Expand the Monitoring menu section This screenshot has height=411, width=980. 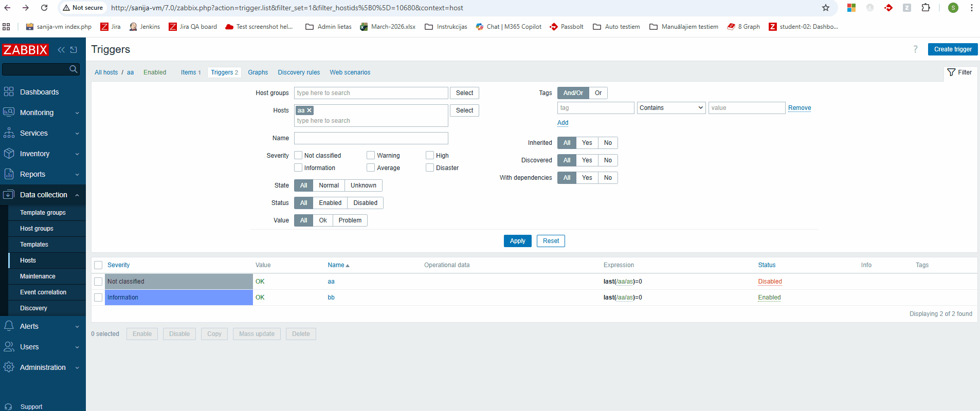[x=43, y=113]
